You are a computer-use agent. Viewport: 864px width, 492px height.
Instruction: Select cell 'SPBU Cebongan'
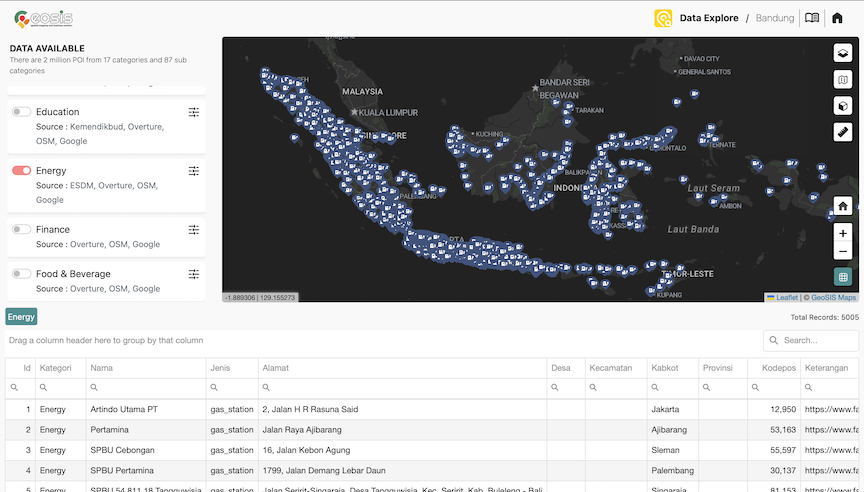pyautogui.click(x=145, y=450)
